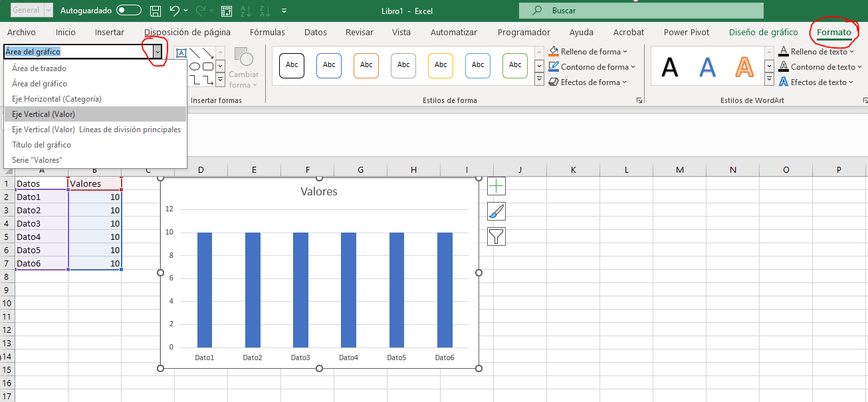Click Efectos de forma button
Viewport: 868px width, 402px height.
[588, 82]
